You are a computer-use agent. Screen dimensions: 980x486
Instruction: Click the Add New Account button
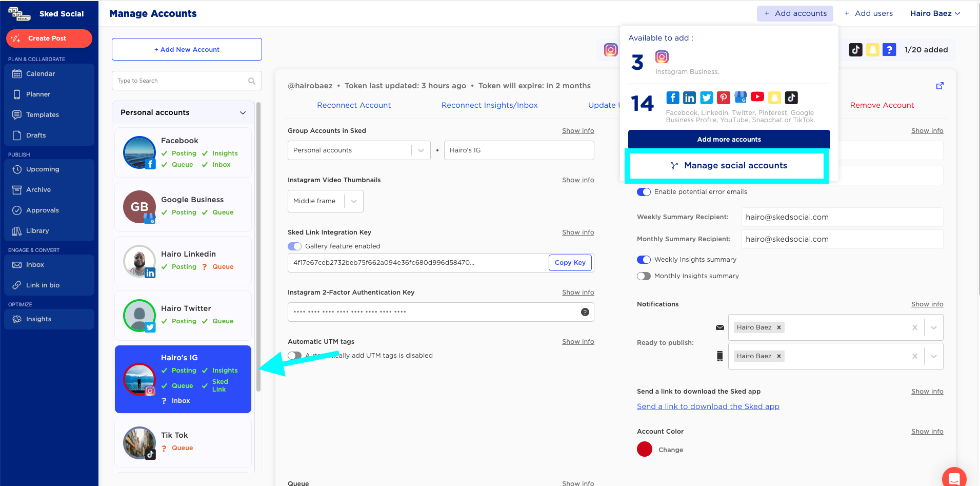click(x=187, y=49)
